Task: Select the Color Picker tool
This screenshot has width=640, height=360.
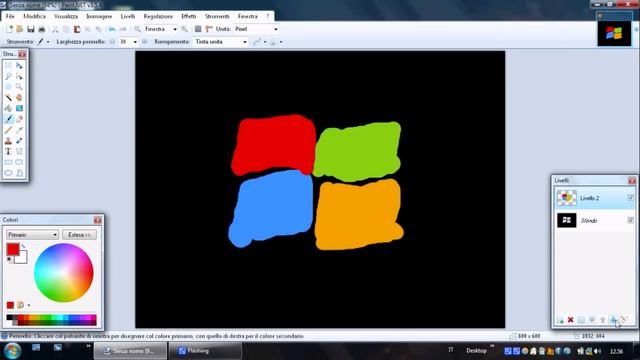Action: (19, 130)
